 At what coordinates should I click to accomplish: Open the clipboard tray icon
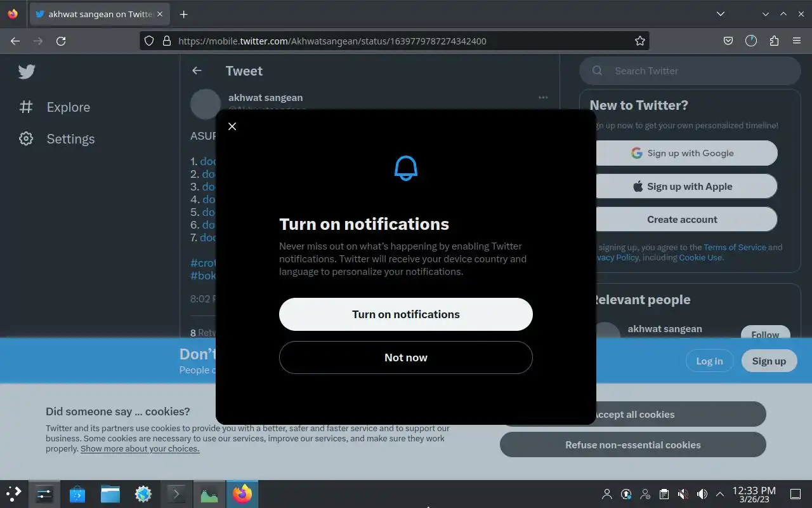[664, 494]
